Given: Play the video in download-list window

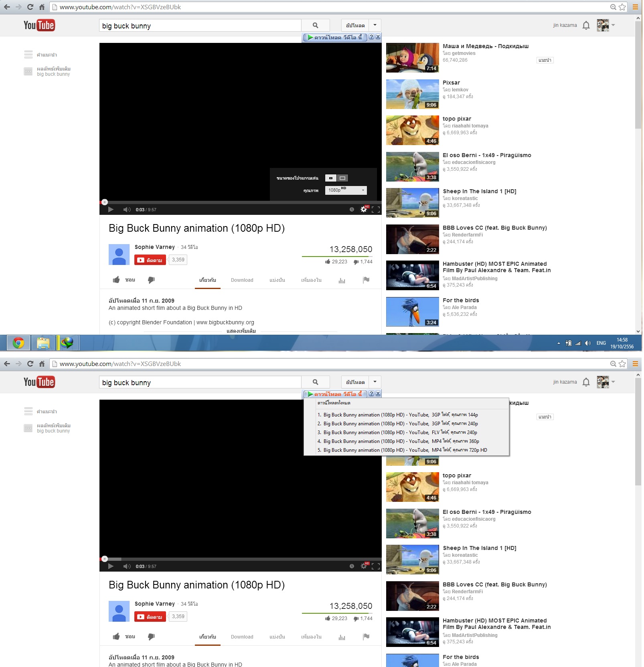Looking at the screenshot, I should click(x=111, y=566).
